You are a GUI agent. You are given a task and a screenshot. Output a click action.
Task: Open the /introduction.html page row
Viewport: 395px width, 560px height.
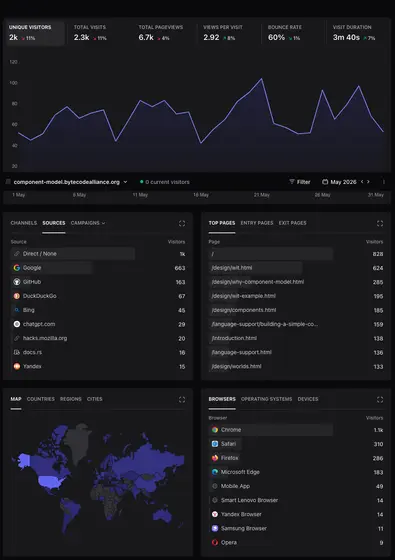(296, 338)
